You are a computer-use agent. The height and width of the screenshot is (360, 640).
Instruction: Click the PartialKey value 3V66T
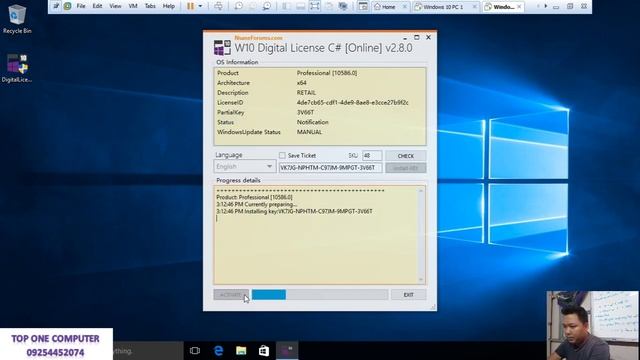[x=305, y=112]
